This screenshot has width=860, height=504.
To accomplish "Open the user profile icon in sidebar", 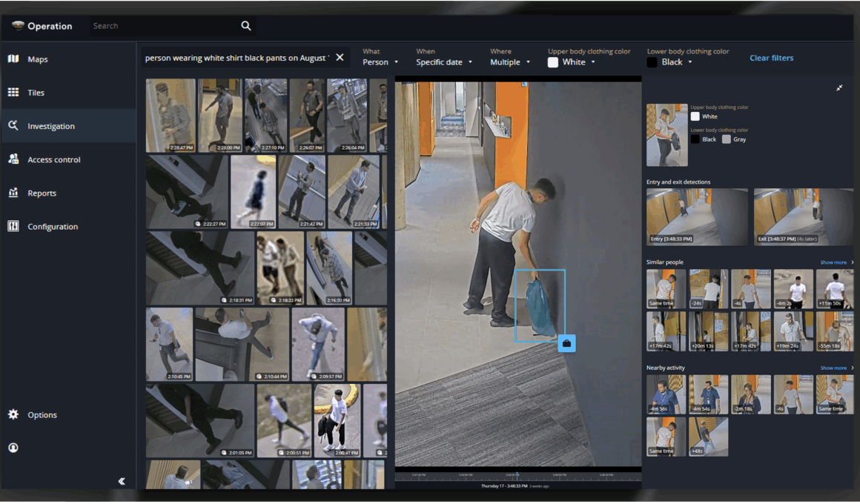I will [x=13, y=448].
